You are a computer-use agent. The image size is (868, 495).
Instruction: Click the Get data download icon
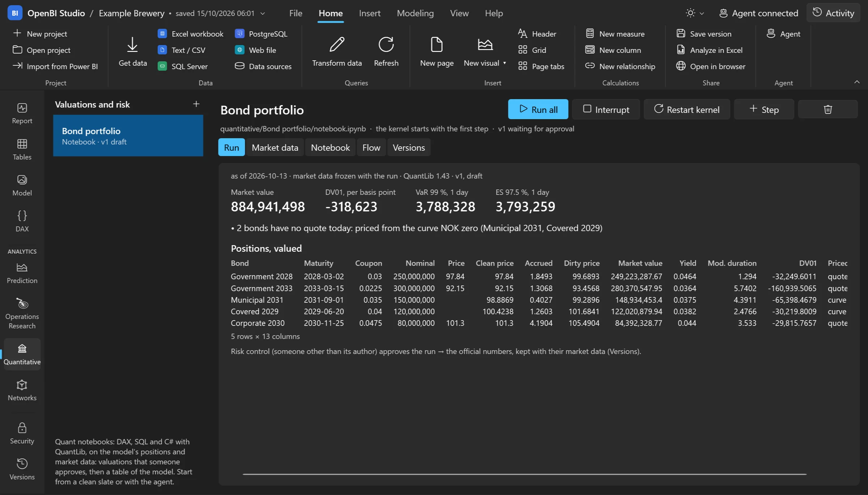coord(132,45)
